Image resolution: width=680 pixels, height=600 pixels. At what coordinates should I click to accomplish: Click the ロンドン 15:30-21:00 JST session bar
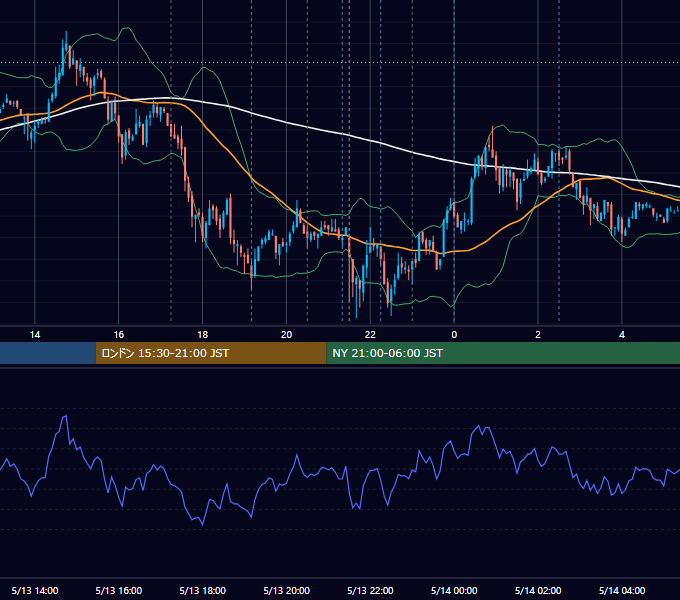click(211, 353)
